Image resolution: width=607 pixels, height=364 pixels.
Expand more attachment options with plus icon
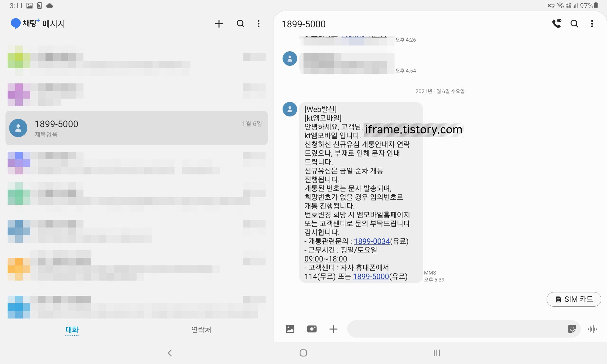[333, 329]
